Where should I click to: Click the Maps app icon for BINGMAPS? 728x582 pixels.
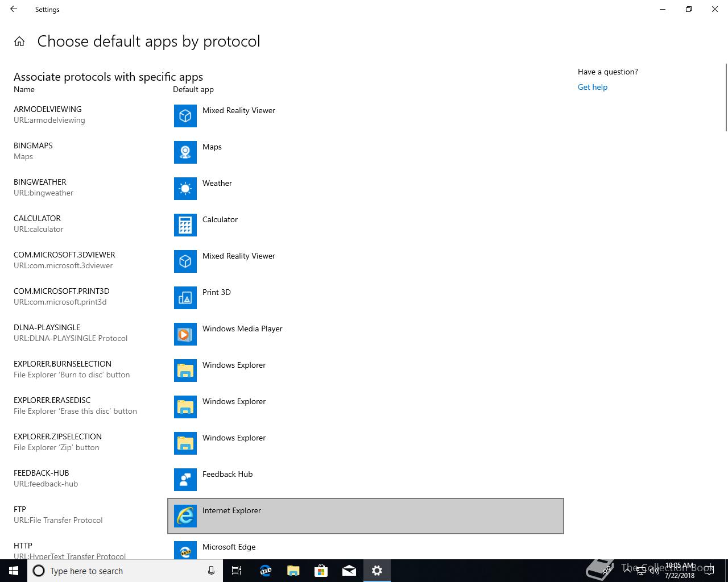coord(185,152)
